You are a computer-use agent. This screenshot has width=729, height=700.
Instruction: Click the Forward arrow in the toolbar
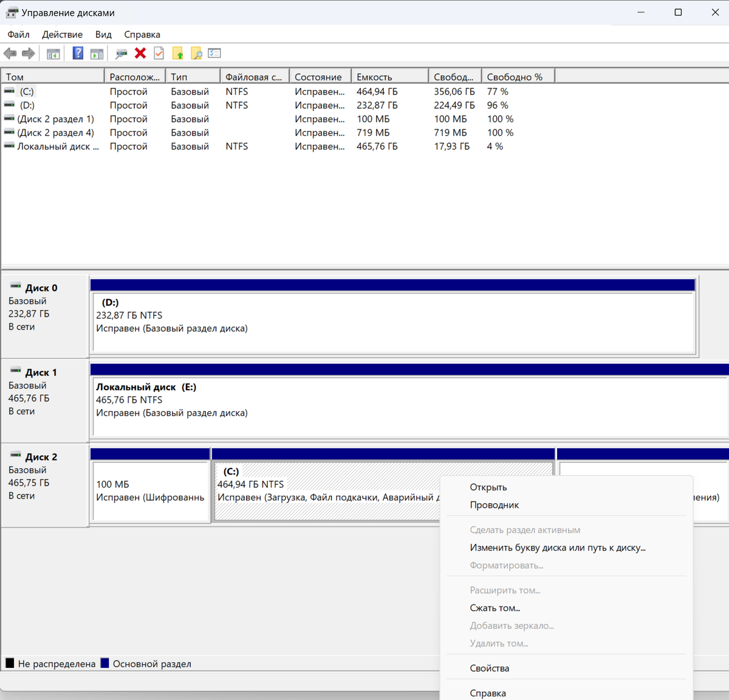29,53
